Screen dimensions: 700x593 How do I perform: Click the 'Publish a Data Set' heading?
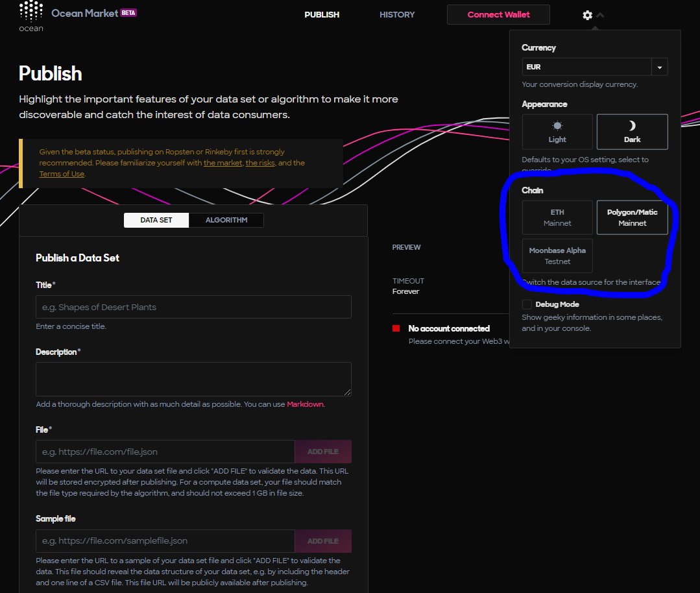(77, 258)
